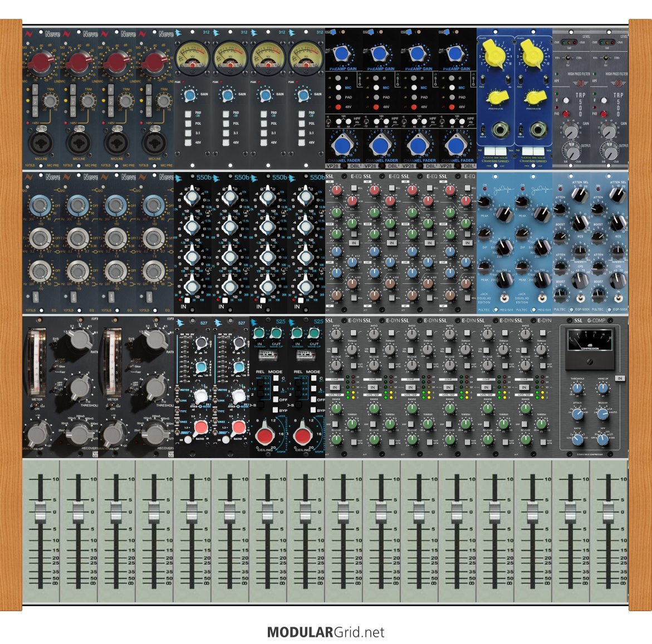Viewport: 652px width, 644px height.
Task: Flip bottom toggle switch on first Pultec MEQ-500
Action: (x=504, y=298)
